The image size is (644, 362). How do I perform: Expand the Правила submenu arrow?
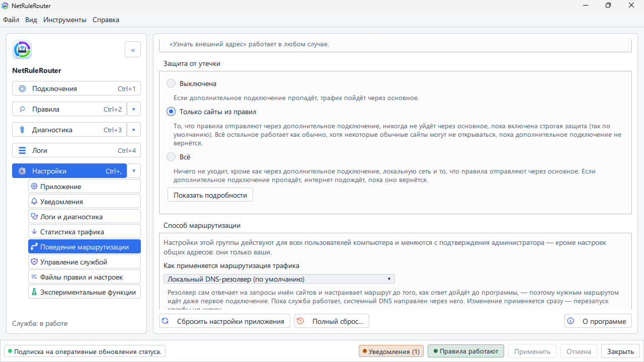134,109
